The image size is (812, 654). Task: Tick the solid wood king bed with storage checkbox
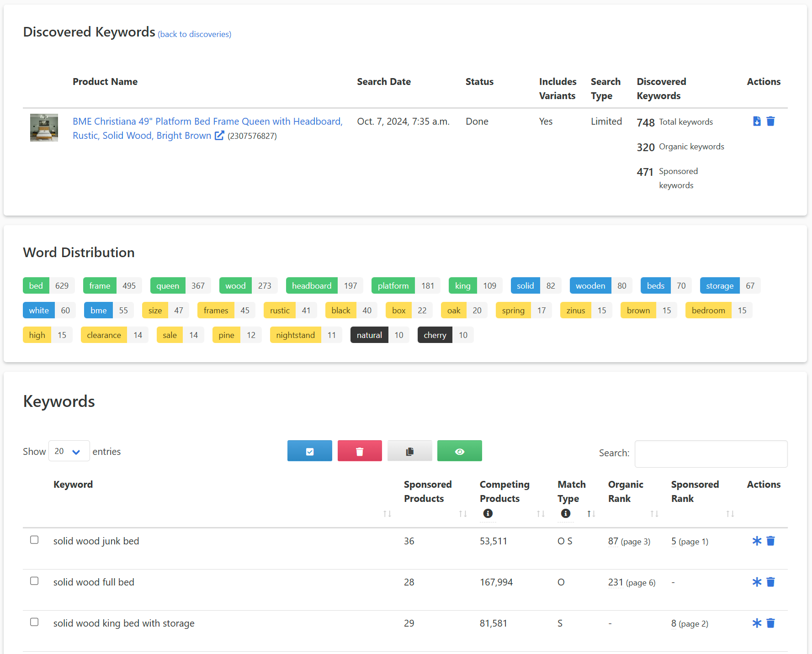point(34,622)
